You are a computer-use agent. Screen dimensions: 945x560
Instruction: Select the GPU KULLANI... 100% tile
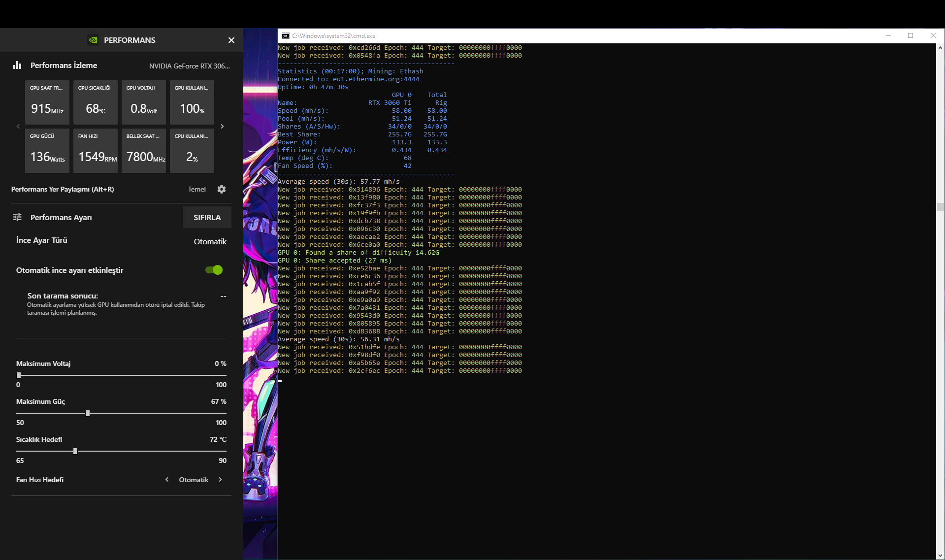(192, 102)
